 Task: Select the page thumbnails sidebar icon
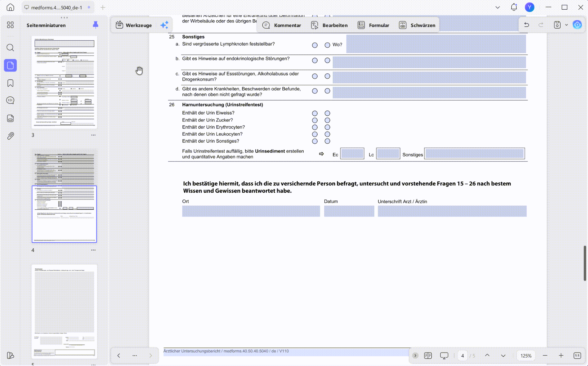point(10,65)
